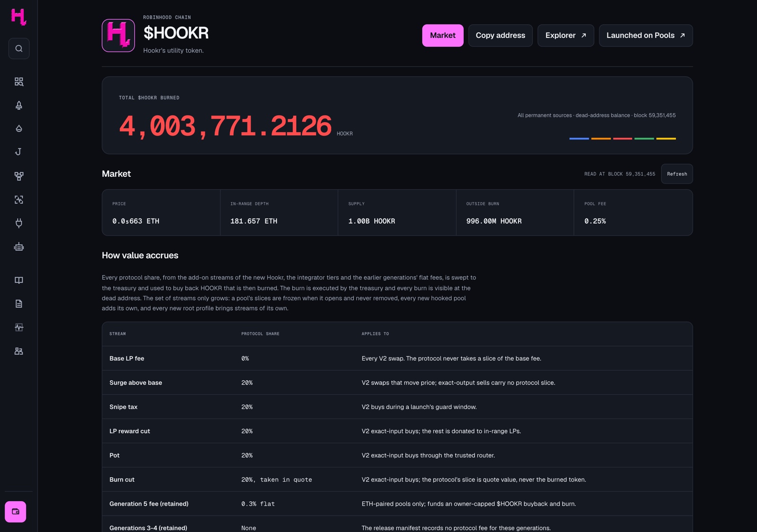This screenshot has height=532, width=757.
Task: Click the red burn source bar
Action: pyautogui.click(x=623, y=139)
